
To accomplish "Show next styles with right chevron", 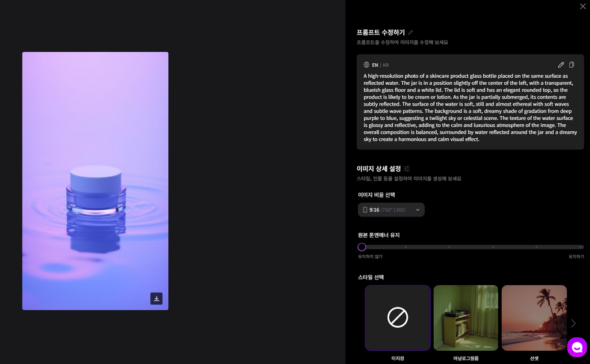I will (x=573, y=323).
